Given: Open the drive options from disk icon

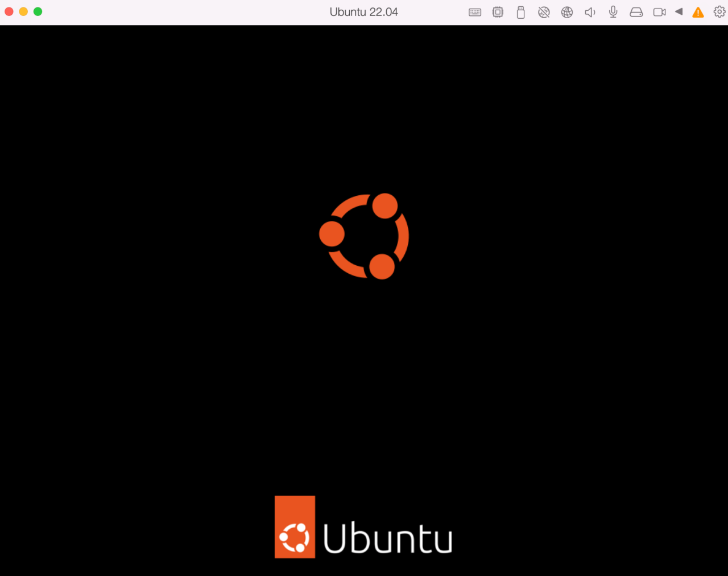Looking at the screenshot, I should click(636, 11).
